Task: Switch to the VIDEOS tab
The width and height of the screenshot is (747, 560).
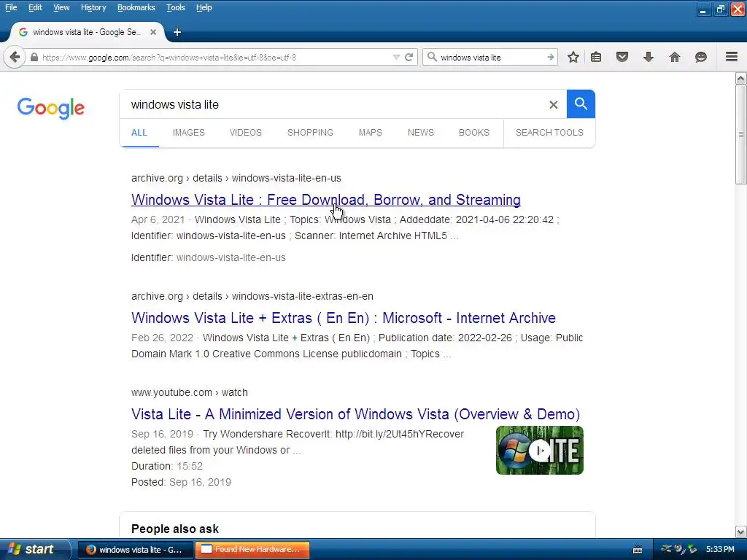Action: (246, 133)
